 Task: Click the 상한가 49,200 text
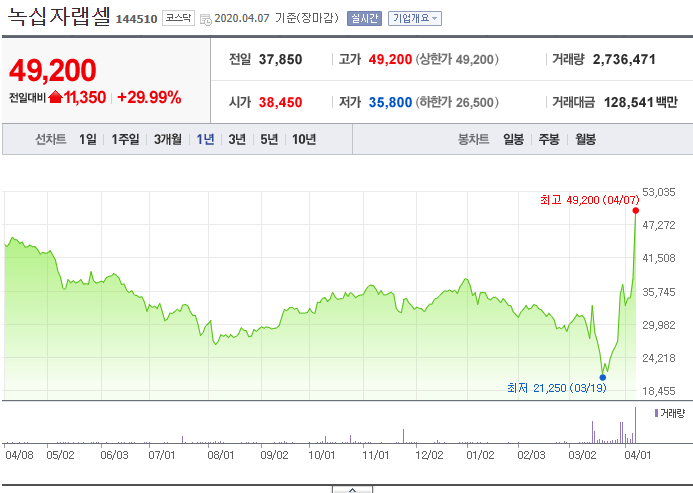click(x=457, y=59)
